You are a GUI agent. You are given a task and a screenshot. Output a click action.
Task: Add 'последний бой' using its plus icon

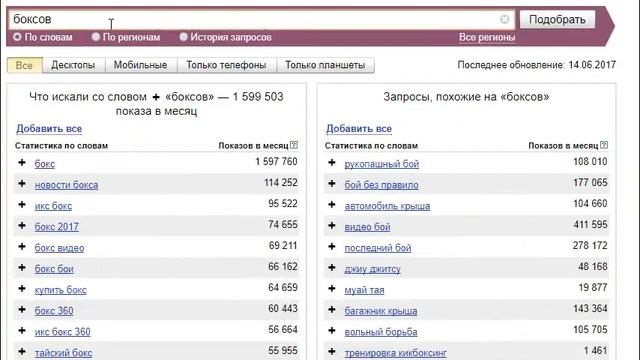tap(332, 247)
